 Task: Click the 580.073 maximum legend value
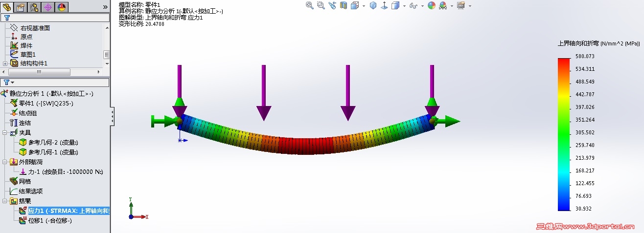(585, 56)
